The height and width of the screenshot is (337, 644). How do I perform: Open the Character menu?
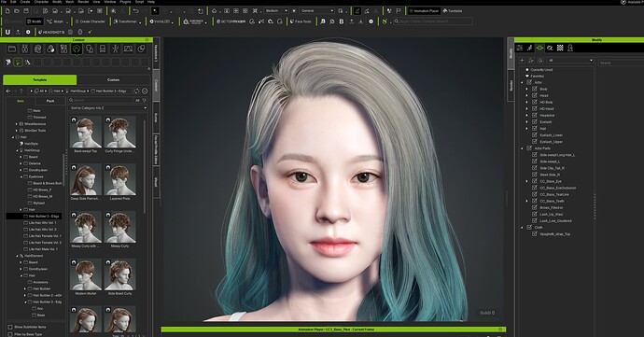tap(41, 2)
